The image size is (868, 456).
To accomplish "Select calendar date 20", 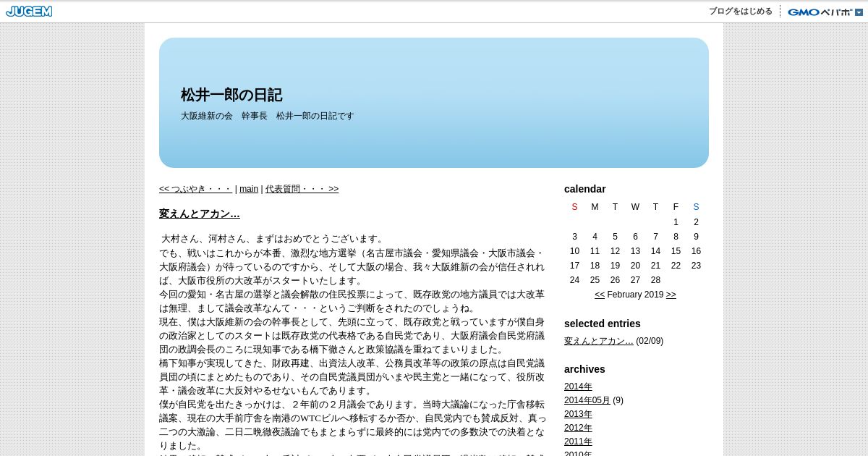I will click(x=635, y=266).
